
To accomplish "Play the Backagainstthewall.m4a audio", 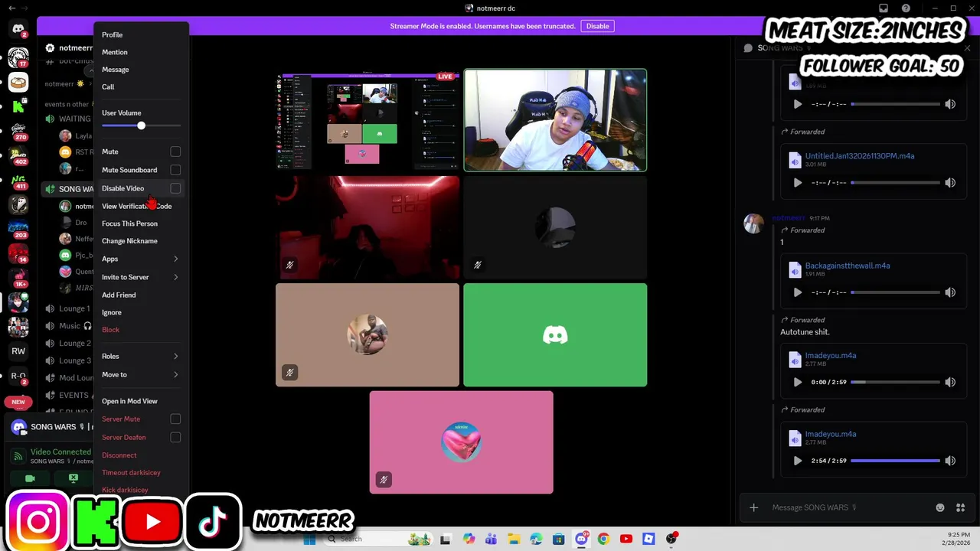I will coord(797,292).
